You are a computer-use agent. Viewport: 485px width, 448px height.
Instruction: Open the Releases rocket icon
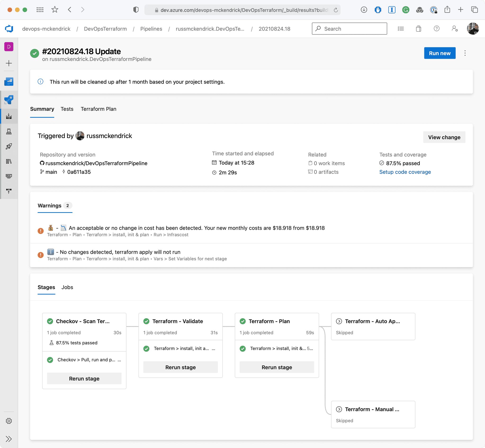9,146
